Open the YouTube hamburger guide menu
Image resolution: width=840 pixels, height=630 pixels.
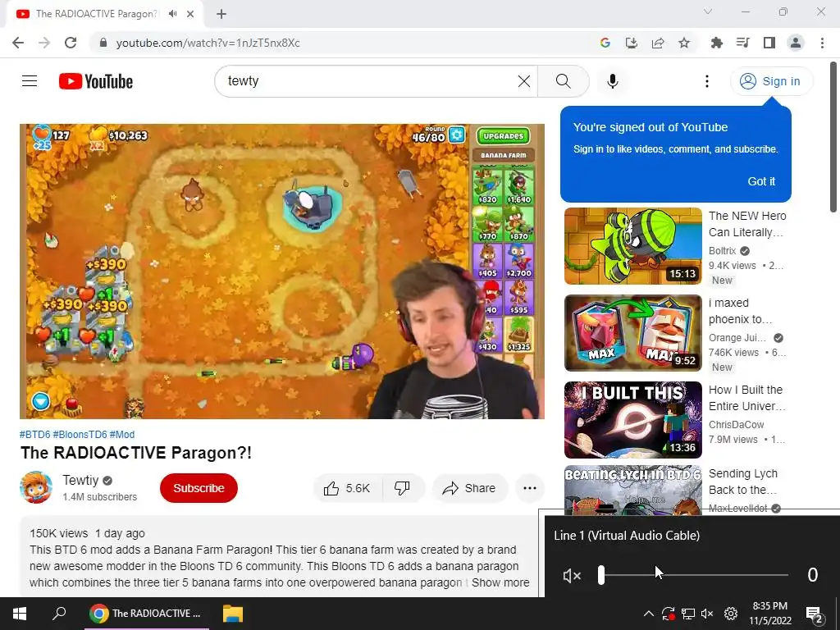[x=30, y=81]
